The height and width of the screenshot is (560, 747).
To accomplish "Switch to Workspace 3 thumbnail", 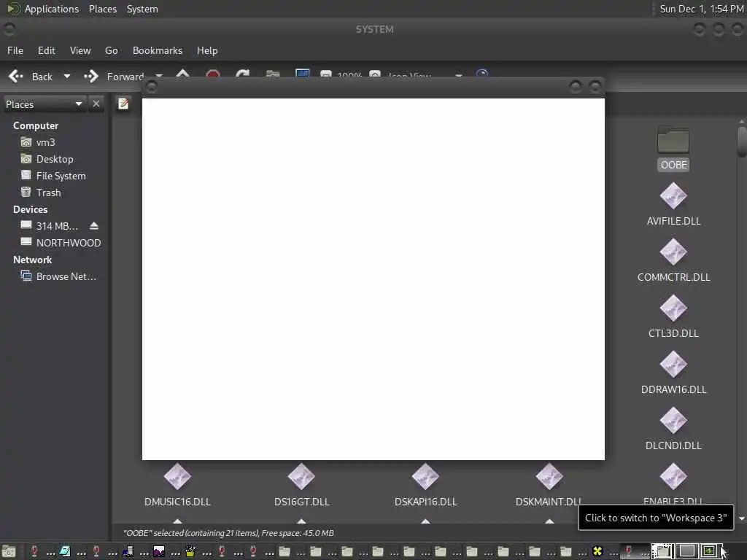I will click(x=710, y=551).
